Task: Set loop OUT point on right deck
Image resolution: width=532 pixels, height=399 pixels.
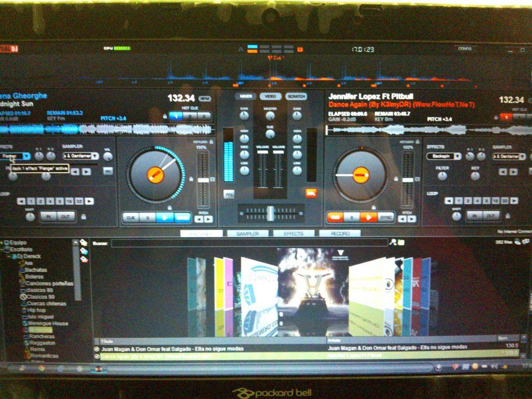Action: 492,216
